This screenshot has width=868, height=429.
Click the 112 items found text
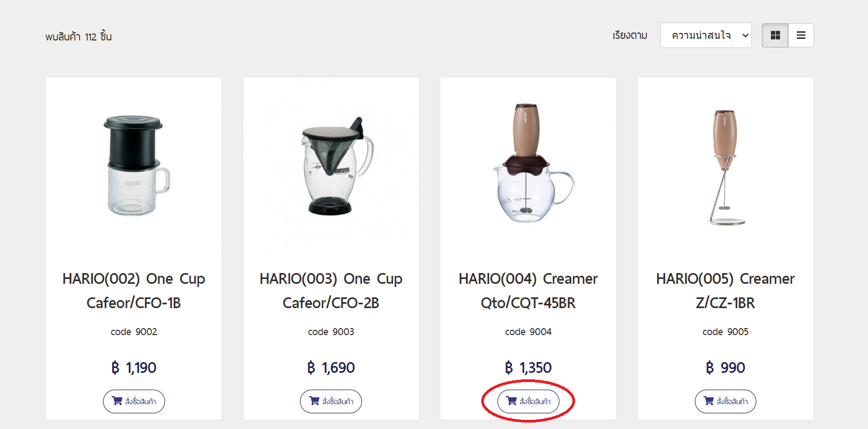click(x=79, y=37)
